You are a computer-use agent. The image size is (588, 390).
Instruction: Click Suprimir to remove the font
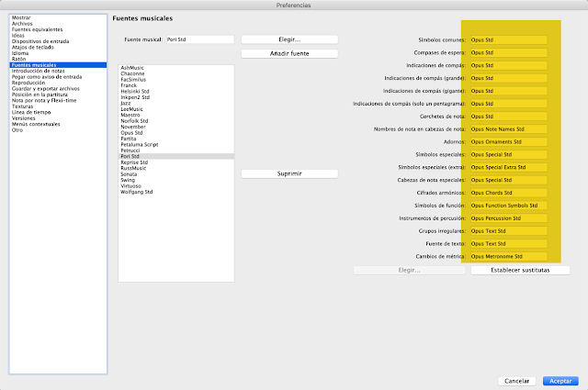pyautogui.click(x=289, y=173)
